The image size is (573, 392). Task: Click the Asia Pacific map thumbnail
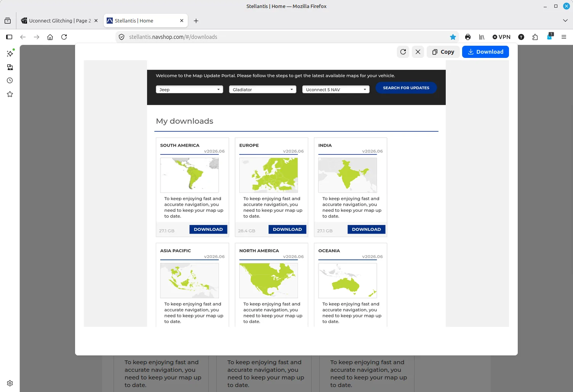189,280
